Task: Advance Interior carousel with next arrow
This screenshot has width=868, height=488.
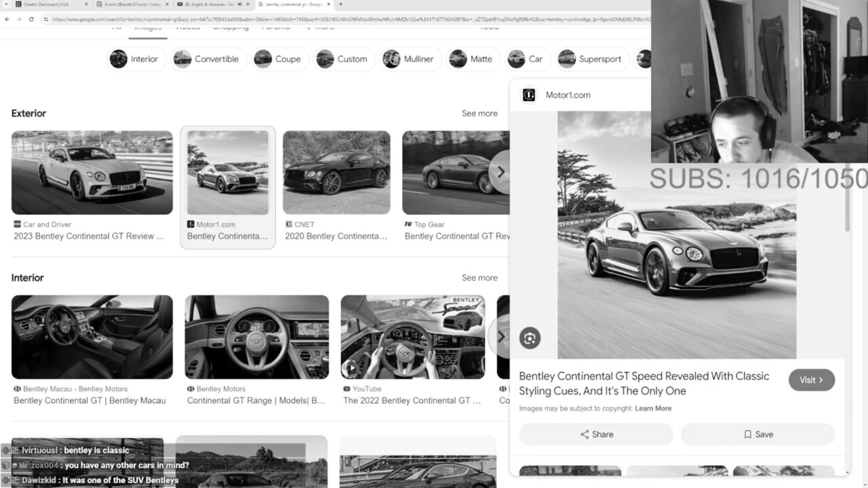Action: pos(500,337)
